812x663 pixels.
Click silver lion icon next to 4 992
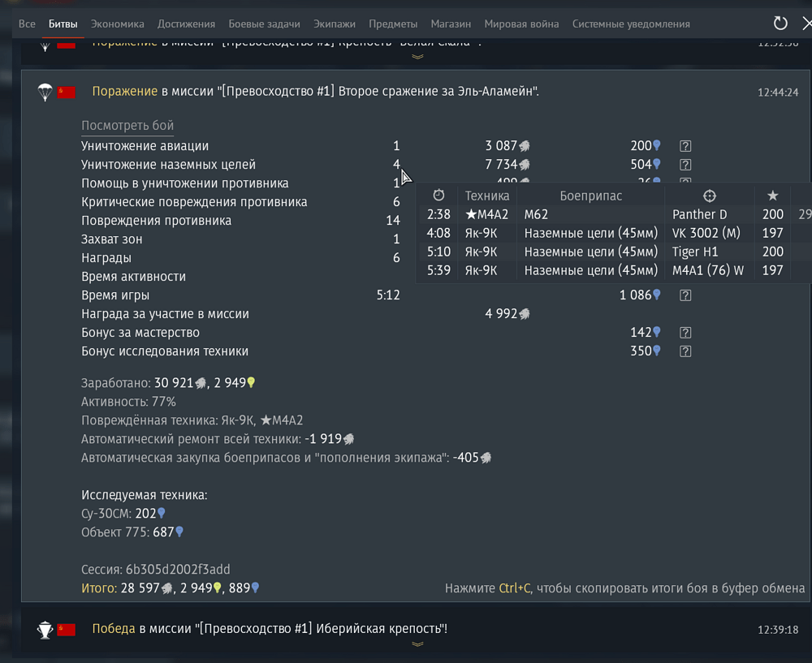pyautogui.click(x=525, y=314)
